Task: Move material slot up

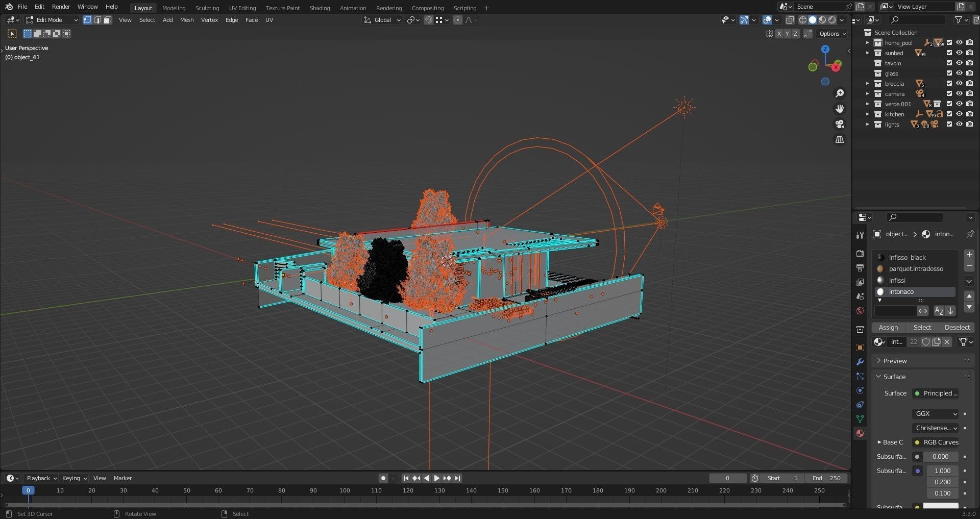Action: point(969,296)
